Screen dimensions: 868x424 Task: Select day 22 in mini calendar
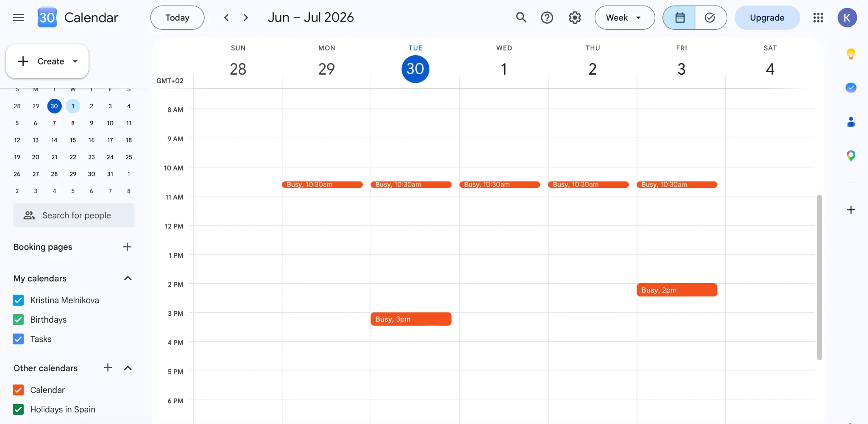pos(73,157)
